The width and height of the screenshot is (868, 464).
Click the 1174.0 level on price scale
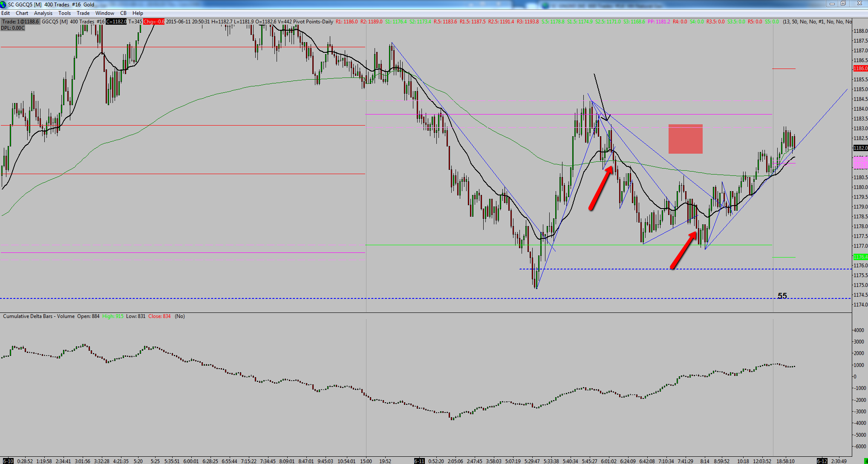(x=860, y=305)
